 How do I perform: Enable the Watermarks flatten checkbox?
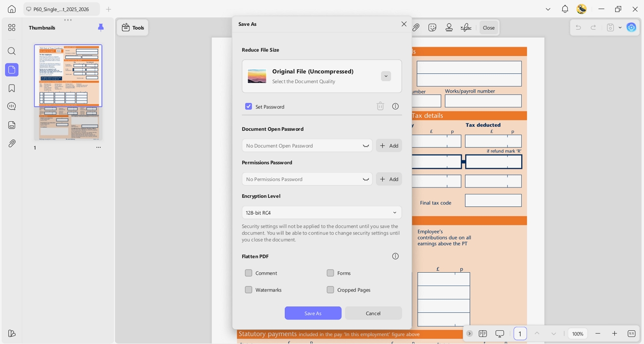[x=249, y=290]
